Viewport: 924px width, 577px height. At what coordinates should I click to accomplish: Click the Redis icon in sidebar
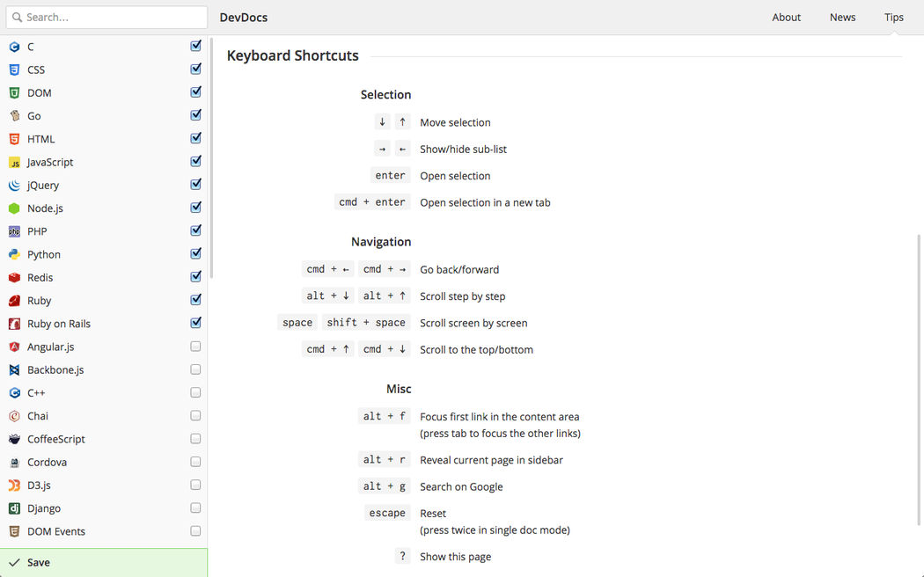pyautogui.click(x=14, y=277)
